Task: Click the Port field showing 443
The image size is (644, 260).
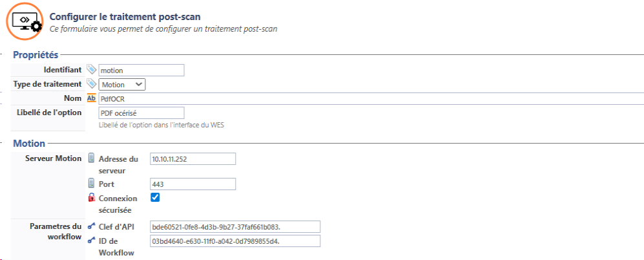Action: (192, 184)
